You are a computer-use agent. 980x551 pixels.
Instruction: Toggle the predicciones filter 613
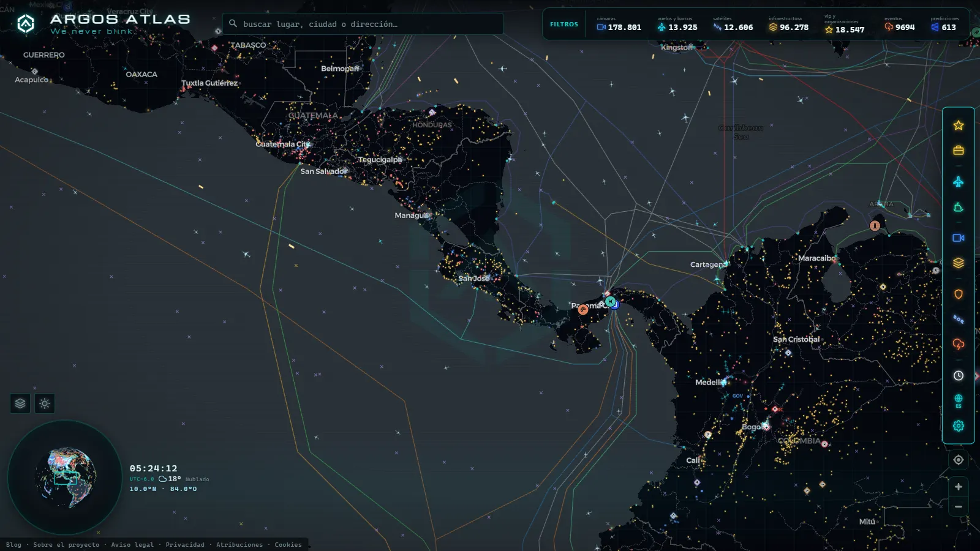click(x=944, y=24)
